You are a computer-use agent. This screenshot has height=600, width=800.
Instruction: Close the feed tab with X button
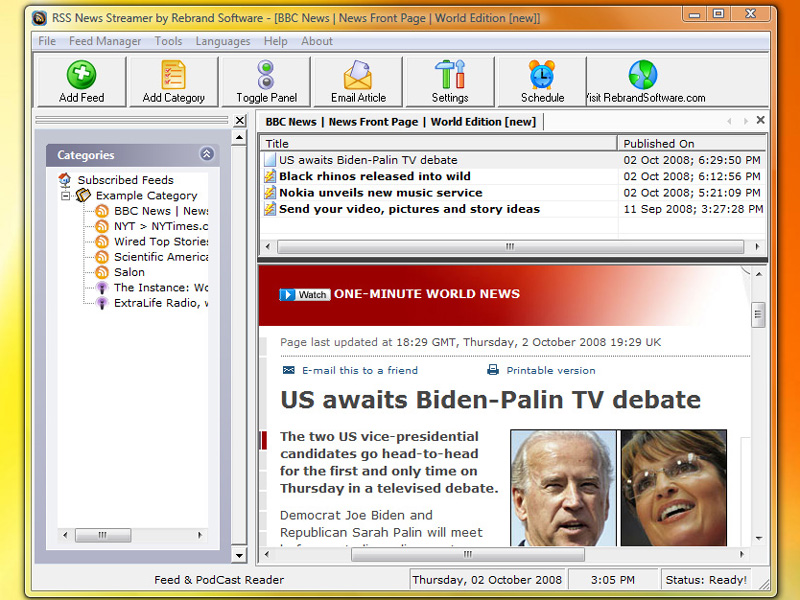[760, 120]
